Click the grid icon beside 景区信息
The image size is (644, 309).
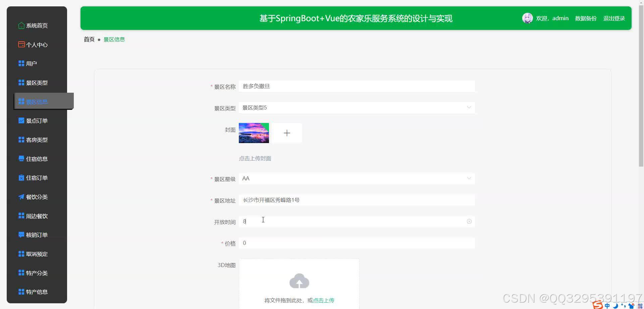[x=21, y=101]
